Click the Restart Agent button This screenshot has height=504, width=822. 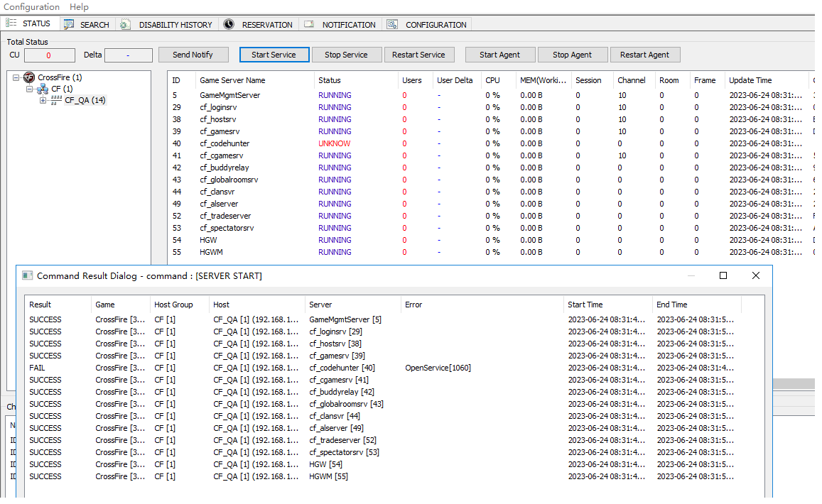[645, 55]
